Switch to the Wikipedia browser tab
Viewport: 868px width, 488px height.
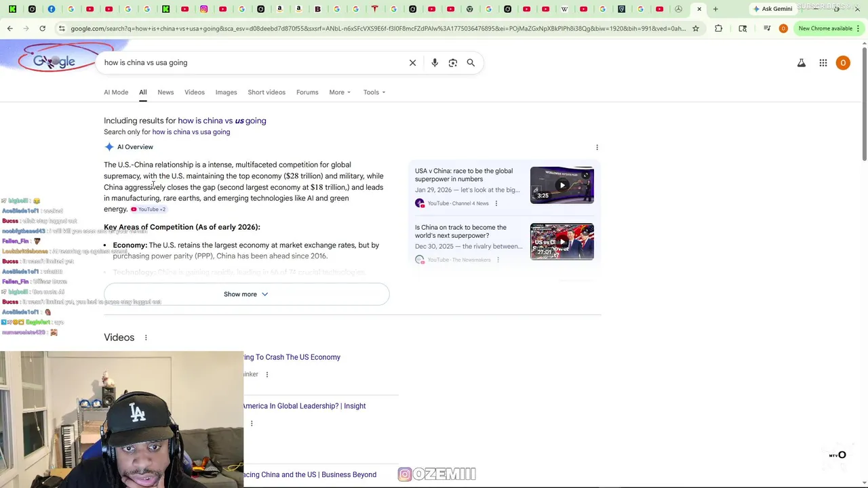(564, 9)
